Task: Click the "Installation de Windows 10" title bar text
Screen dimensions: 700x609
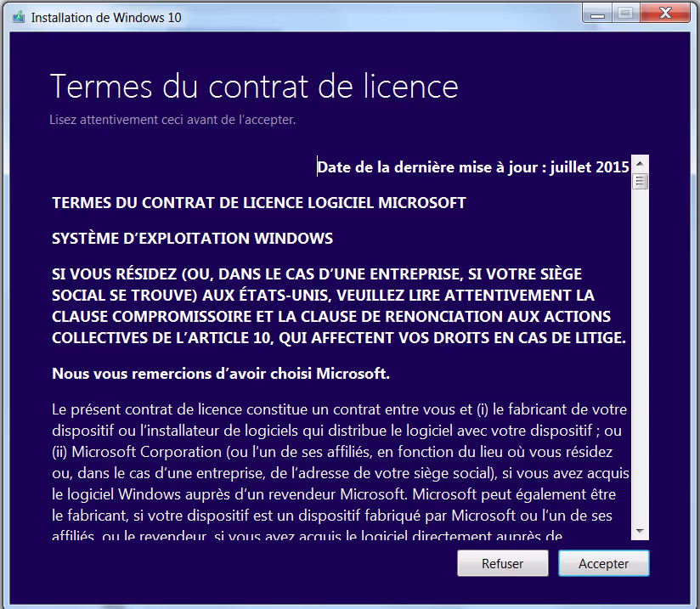Action: [x=106, y=17]
